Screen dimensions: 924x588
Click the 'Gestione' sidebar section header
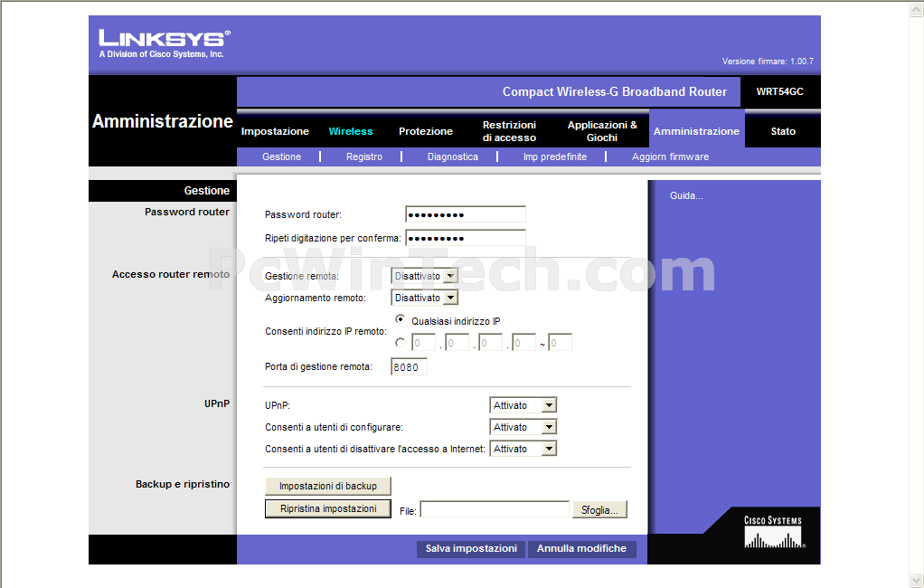pyautogui.click(x=207, y=191)
